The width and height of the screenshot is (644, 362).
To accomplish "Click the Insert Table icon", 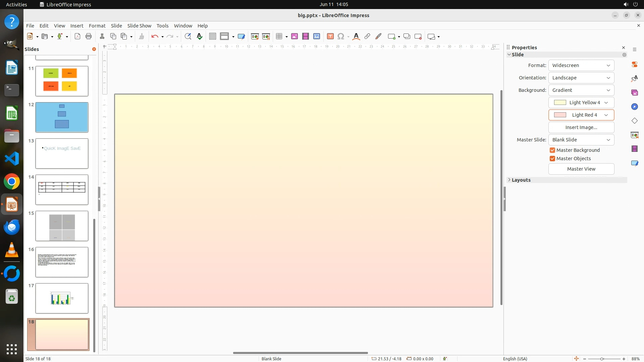I will coord(279,37).
